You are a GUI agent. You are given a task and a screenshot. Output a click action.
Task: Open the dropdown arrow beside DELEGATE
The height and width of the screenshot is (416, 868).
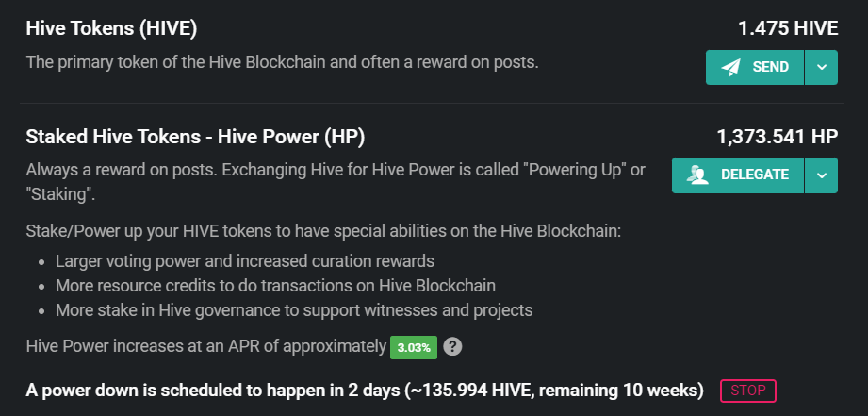click(822, 175)
